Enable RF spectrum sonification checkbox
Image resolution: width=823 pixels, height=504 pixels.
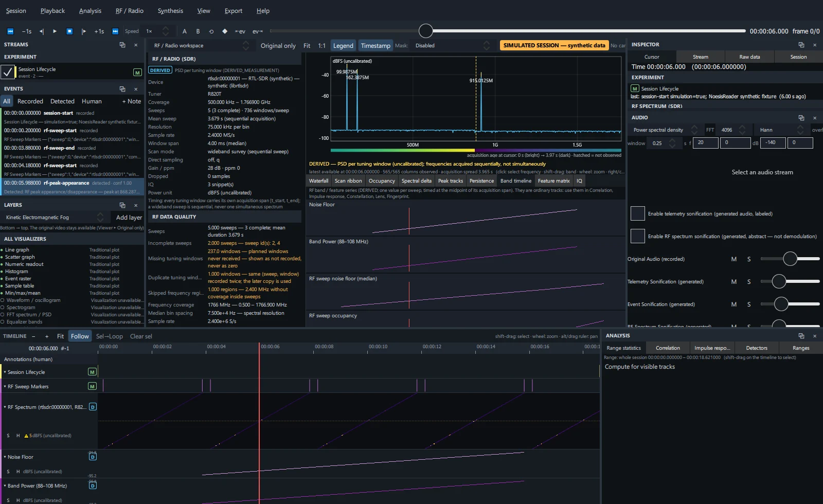638,236
